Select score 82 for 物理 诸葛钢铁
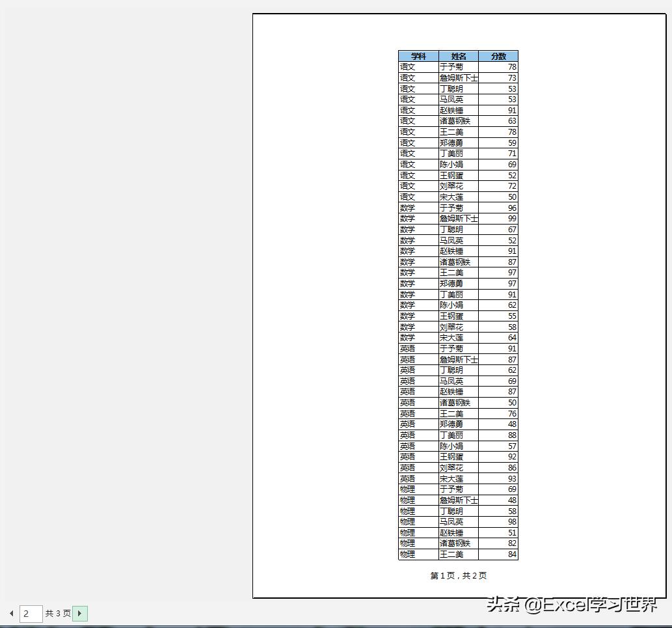Viewport: 672px width, 628px height. [x=498, y=543]
